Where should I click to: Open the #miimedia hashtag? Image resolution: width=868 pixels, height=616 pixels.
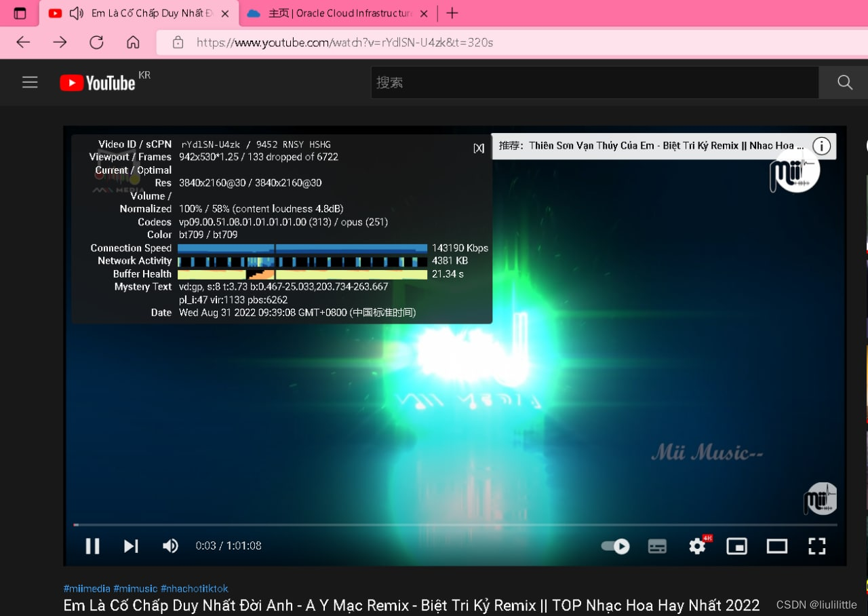pos(87,588)
